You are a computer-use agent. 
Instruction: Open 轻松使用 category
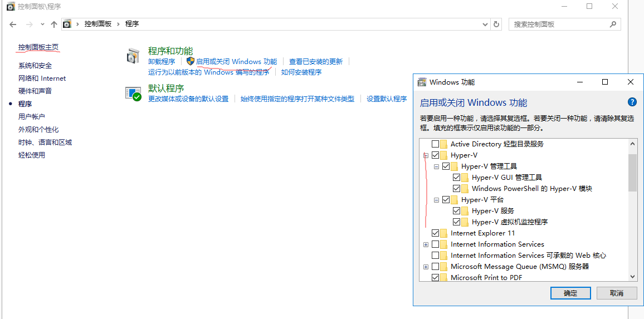pos(32,155)
